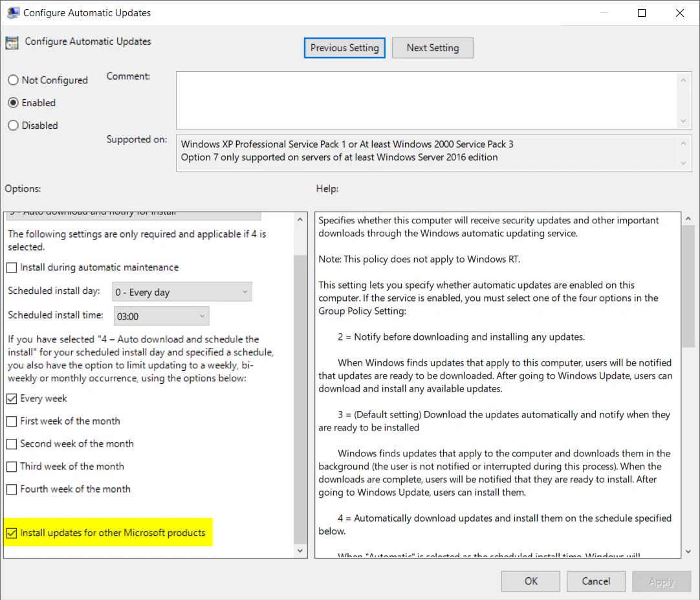This screenshot has width=700, height=600.
Task: Go to the Previous Setting
Action: pos(345,48)
